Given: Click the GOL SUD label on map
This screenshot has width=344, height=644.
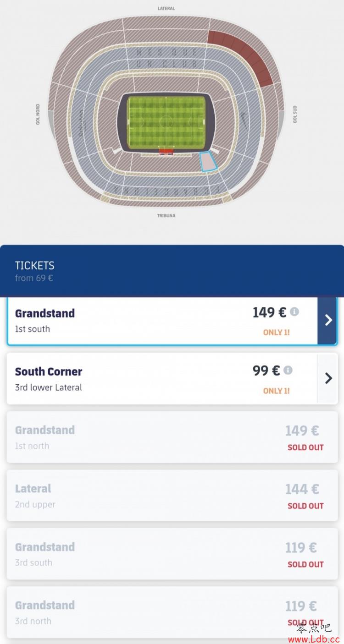Looking at the screenshot, I should 295,114.
